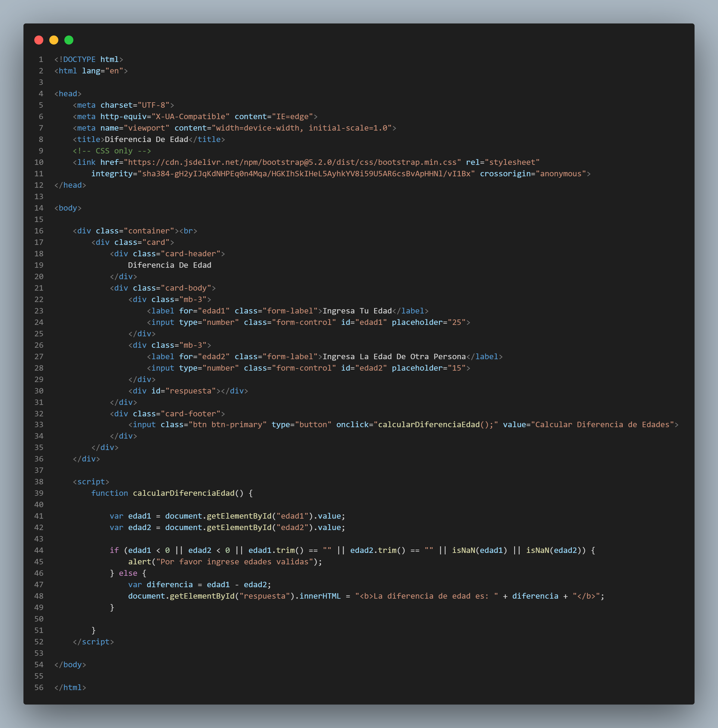Click the opening '<script>' tag
718x728 pixels.
point(91,482)
